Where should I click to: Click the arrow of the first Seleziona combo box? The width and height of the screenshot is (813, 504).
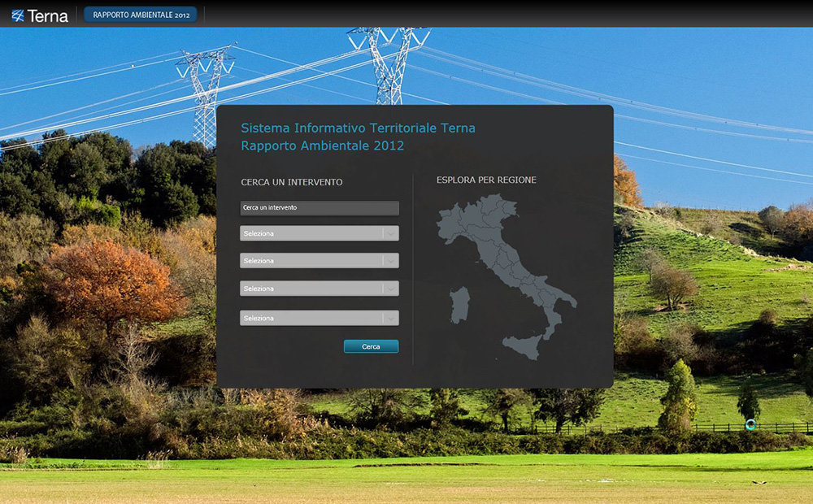tap(391, 234)
